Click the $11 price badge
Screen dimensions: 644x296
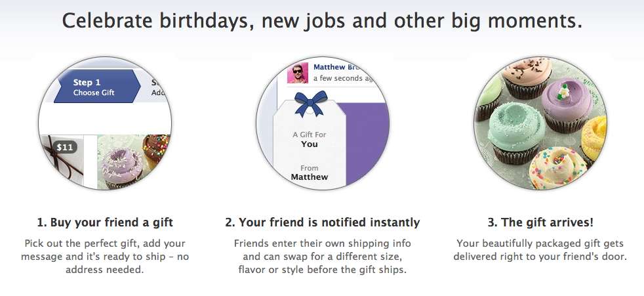point(64,147)
